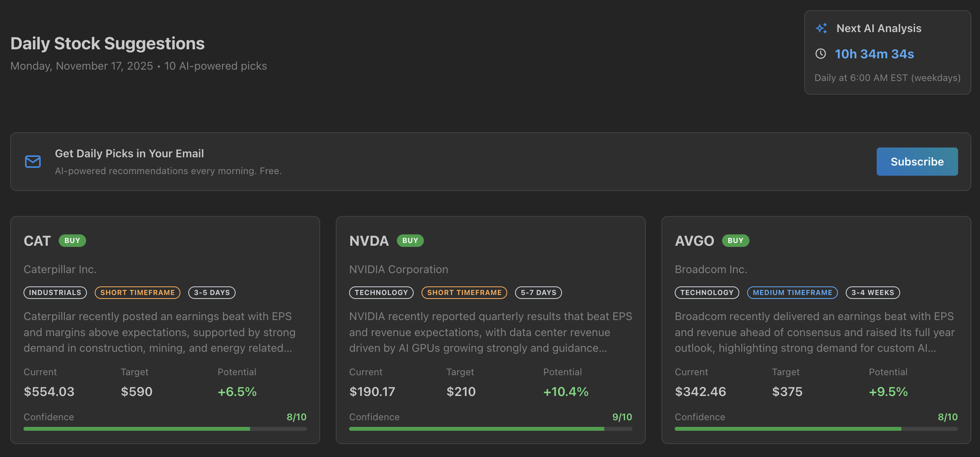Click the blue email envelope icon

32,161
